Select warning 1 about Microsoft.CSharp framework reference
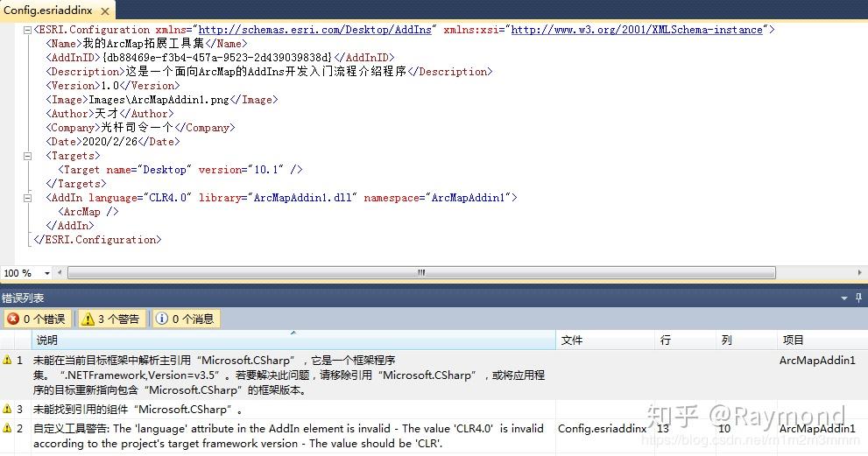The image size is (868, 456). 434,375
